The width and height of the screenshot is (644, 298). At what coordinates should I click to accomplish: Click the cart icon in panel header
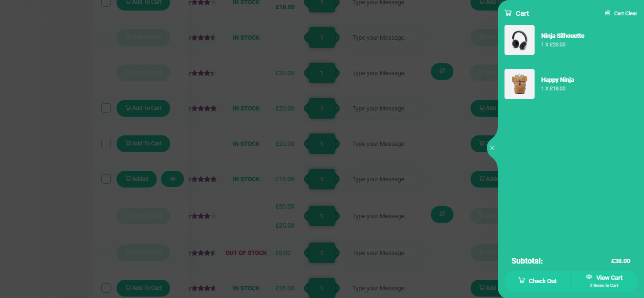508,13
